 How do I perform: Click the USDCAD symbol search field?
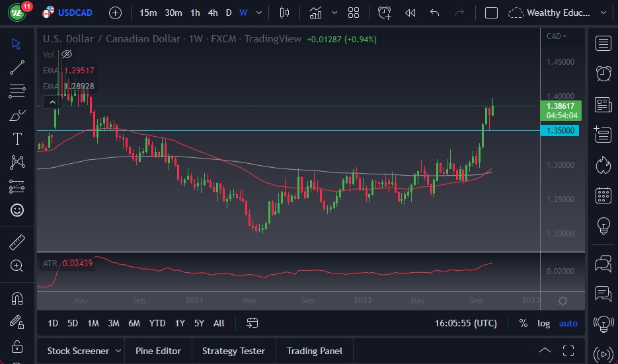point(75,13)
